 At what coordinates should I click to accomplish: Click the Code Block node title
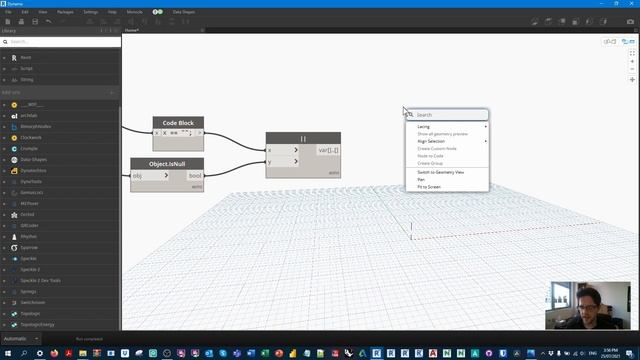(178, 123)
